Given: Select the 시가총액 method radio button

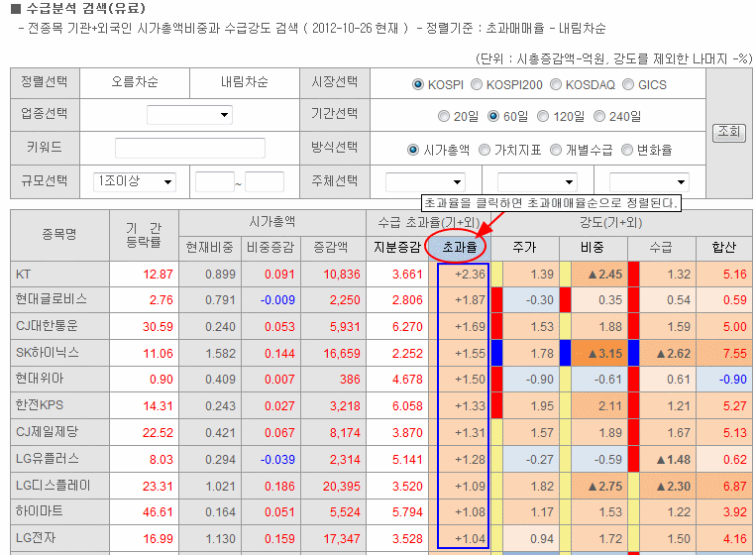Looking at the screenshot, I should 413,150.
